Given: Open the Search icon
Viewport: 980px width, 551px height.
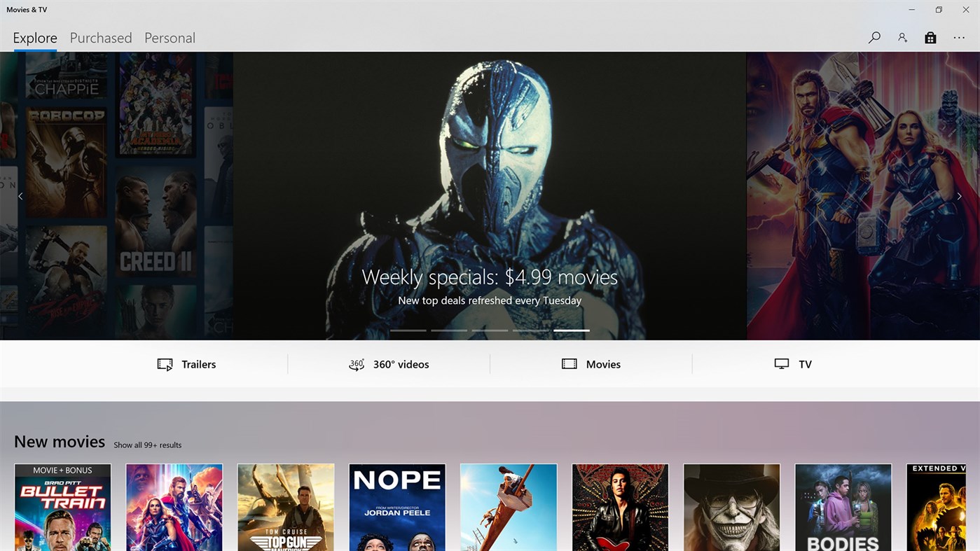Looking at the screenshot, I should coord(874,37).
